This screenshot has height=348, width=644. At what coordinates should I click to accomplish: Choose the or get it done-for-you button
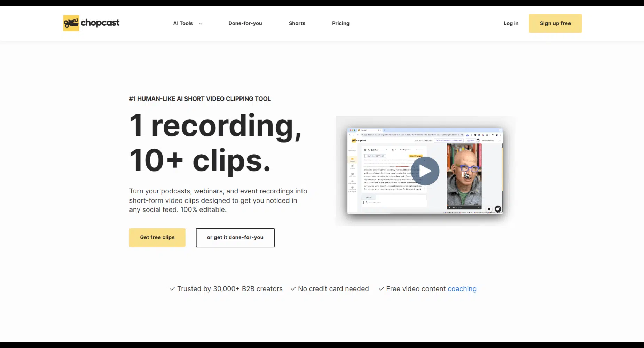coord(235,237)
